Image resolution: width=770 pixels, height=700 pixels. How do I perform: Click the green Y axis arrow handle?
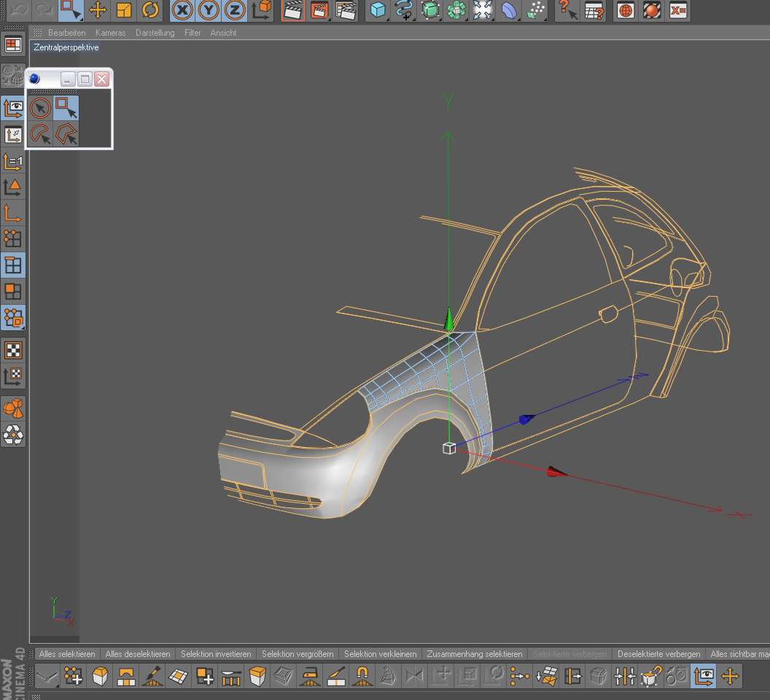(449, 320)
